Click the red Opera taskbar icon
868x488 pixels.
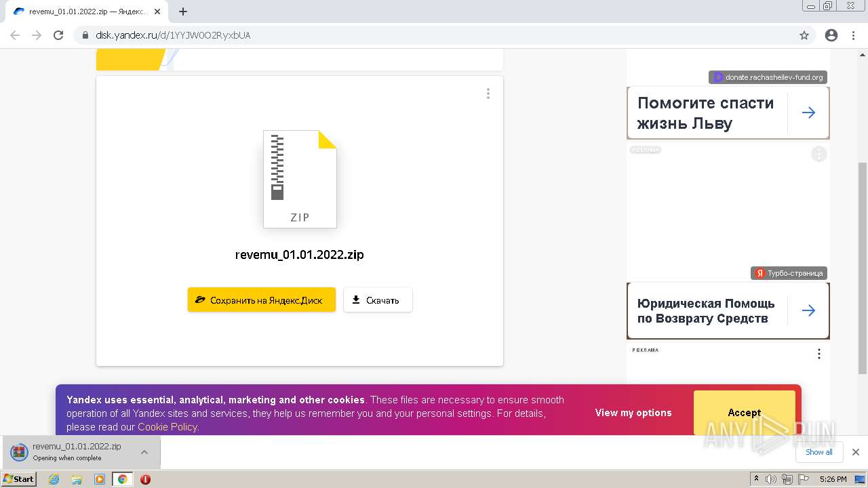[x=145, y=479]
